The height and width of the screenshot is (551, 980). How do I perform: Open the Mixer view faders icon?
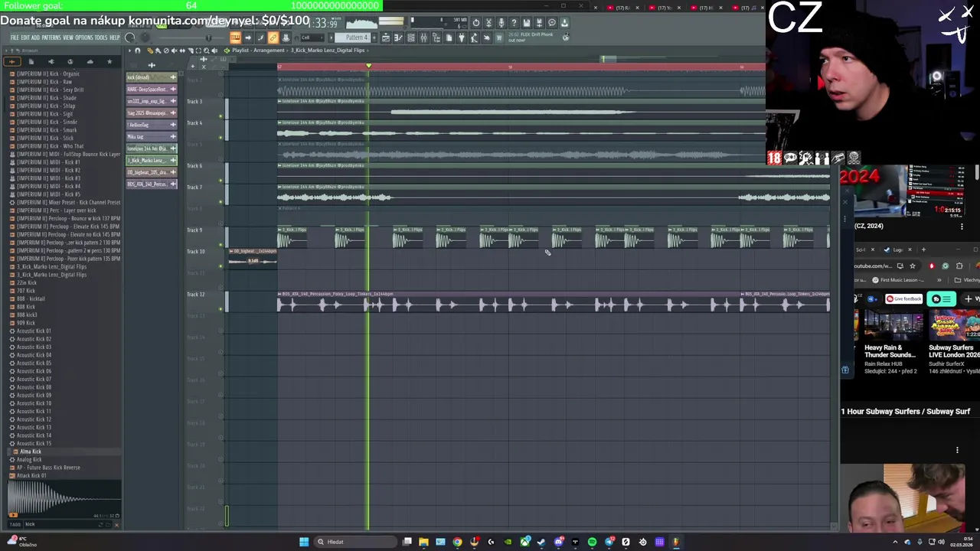click(423, 37)
